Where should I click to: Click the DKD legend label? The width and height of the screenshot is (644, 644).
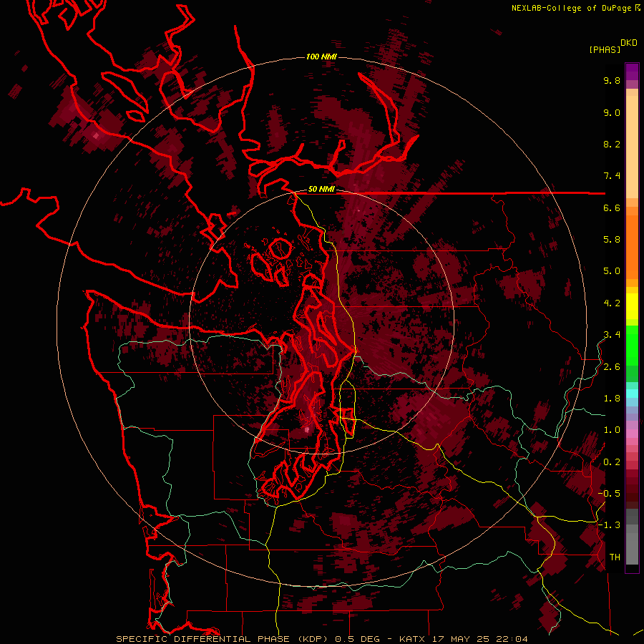tap(629, 43)
